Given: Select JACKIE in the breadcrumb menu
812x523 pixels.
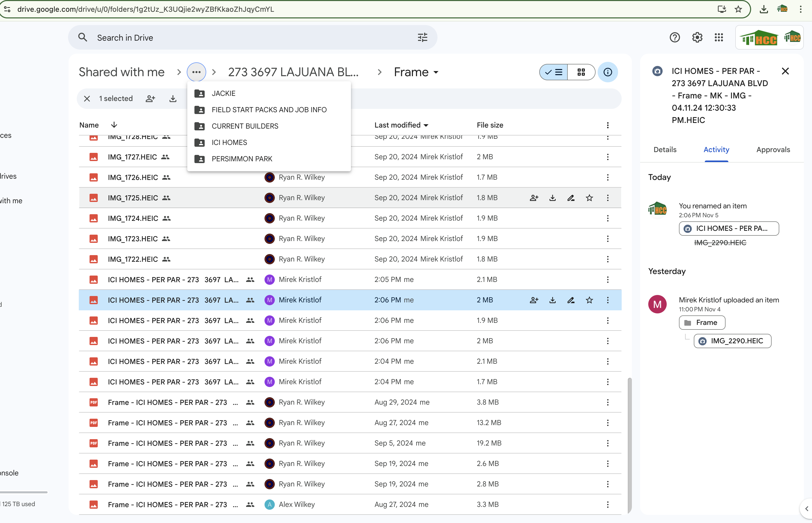Looking at the screenshot, I should (269, 93).
